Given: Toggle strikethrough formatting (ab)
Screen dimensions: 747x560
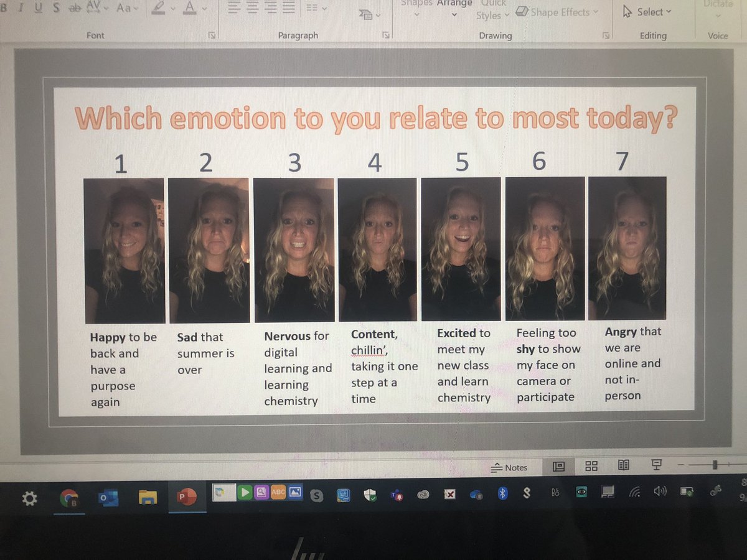Looking at the screenshot, I should (x=74, y=8).
